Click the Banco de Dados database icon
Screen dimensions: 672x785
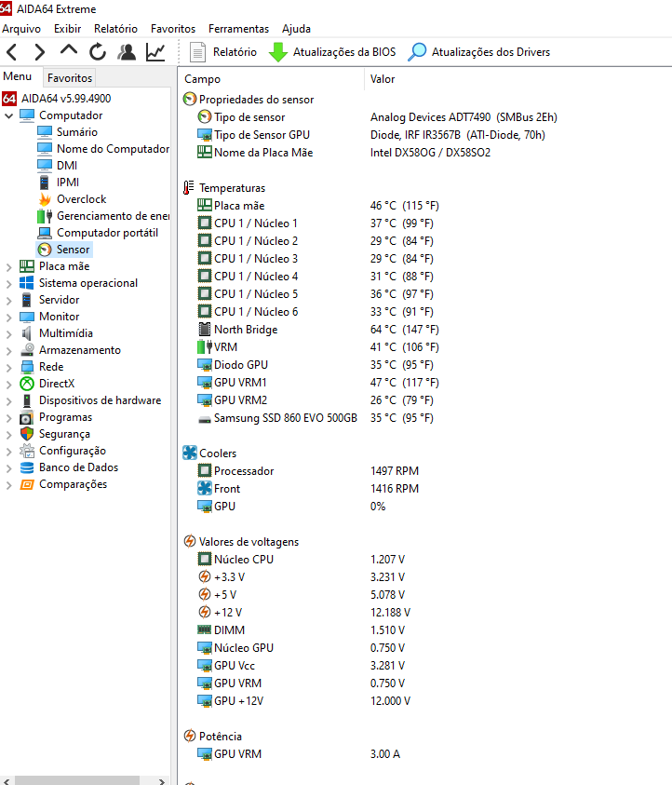[26, 467]
